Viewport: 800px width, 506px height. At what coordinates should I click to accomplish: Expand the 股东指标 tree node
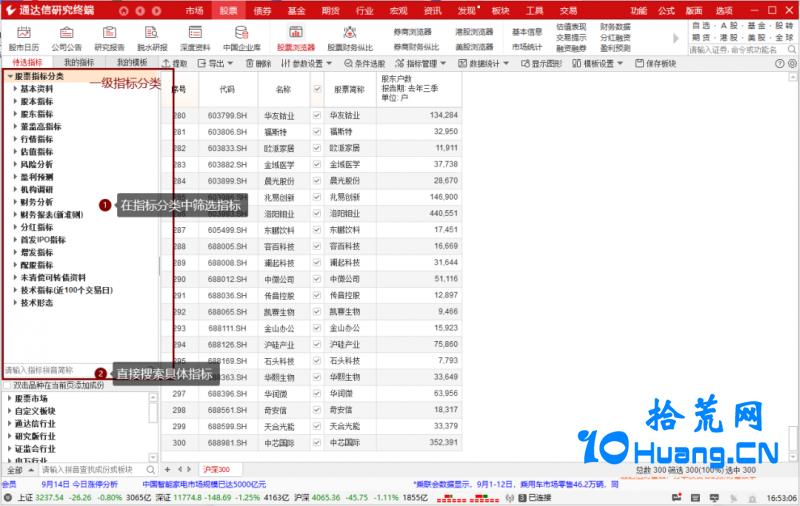[x=15, y=114]
